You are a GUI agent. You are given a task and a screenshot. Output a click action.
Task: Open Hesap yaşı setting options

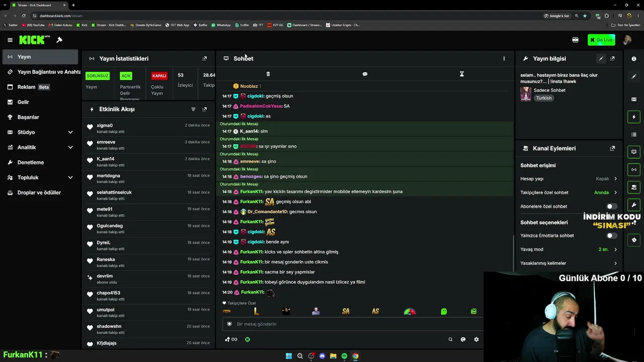pyautogui.click(x=569, y=178)
